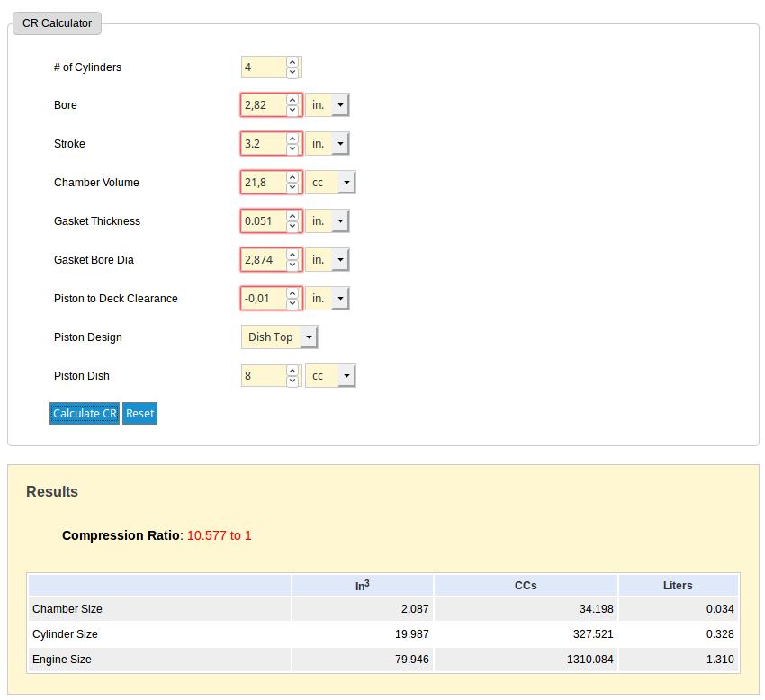The image size is (765, 700).
Task: Decrease Chamber Volume using down spinner
Action: (292, 188)
